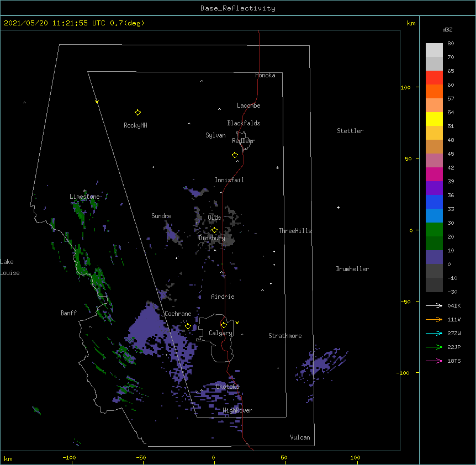
Task: Click the ThreeHills label
Action: click(295, 231)
